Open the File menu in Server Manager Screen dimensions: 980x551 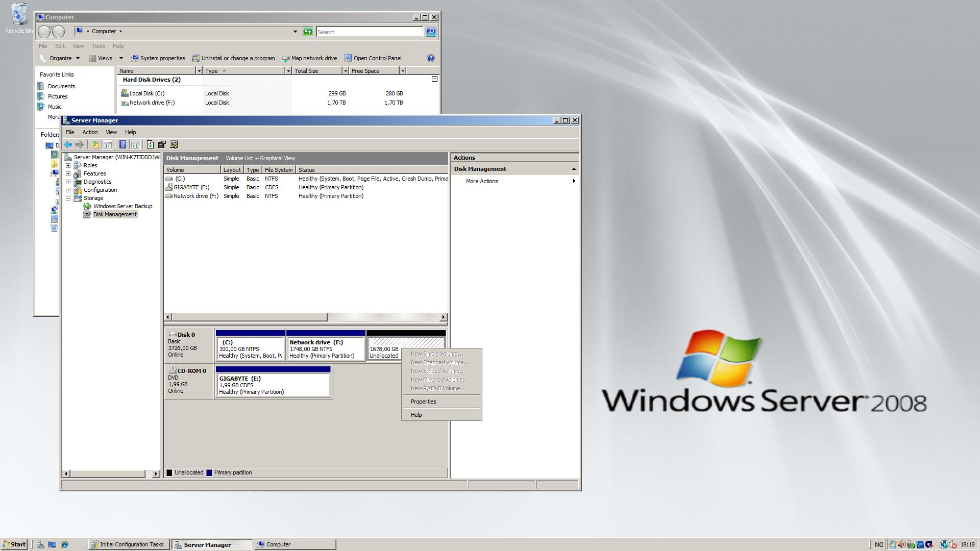70,132
